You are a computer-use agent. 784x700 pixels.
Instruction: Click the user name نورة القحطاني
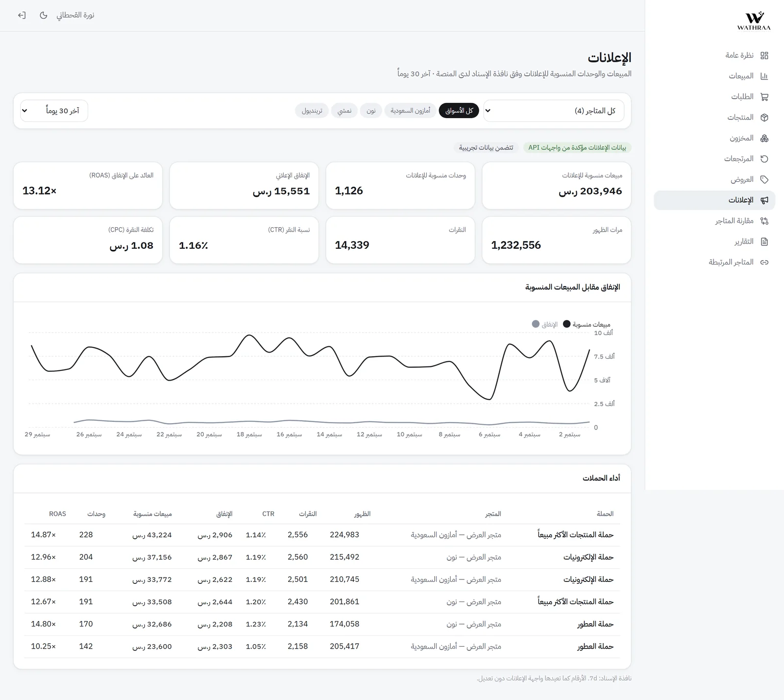(75, 15)
